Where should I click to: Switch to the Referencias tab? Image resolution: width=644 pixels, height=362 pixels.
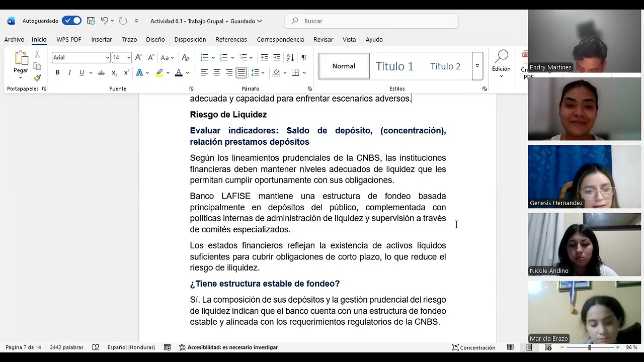point(231,39)
